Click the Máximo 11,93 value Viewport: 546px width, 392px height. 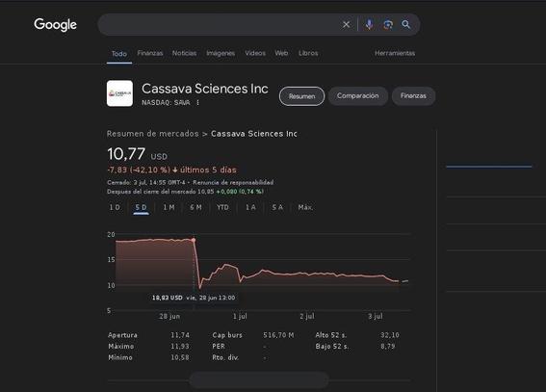click(180, 347)
